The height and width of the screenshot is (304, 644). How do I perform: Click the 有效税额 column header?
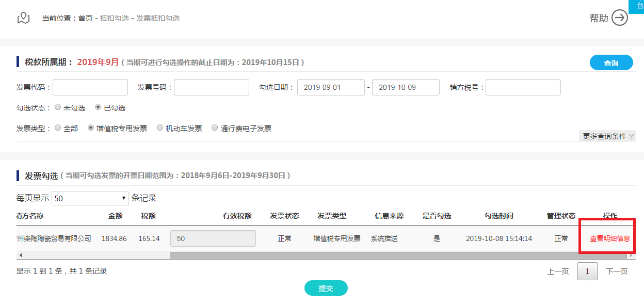click(x=237, y=216)
